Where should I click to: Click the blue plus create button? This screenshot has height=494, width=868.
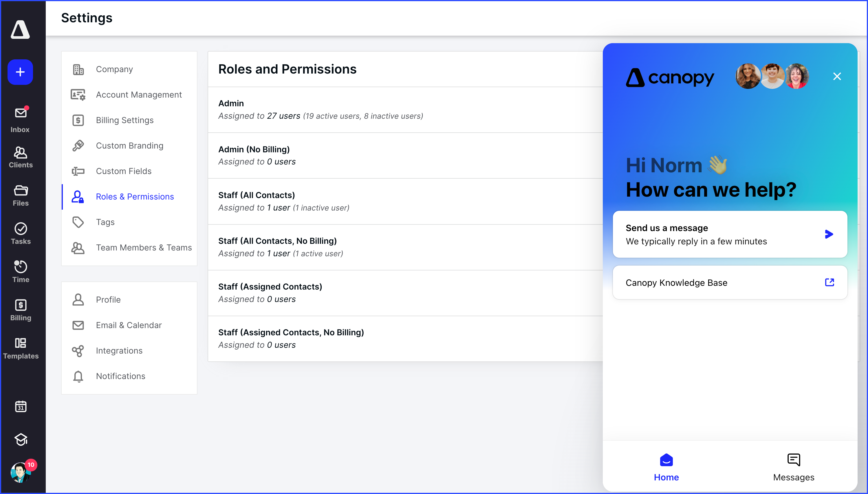tap(20, 72)
